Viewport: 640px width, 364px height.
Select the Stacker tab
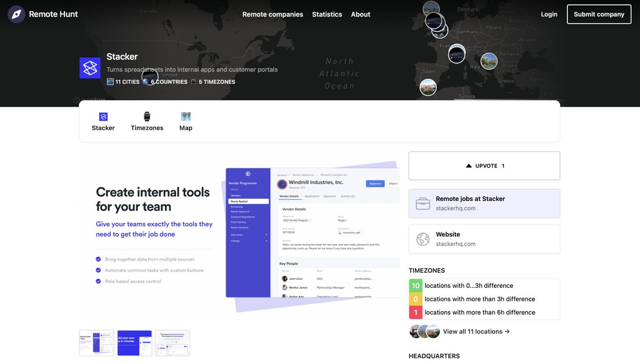[103, 122]
